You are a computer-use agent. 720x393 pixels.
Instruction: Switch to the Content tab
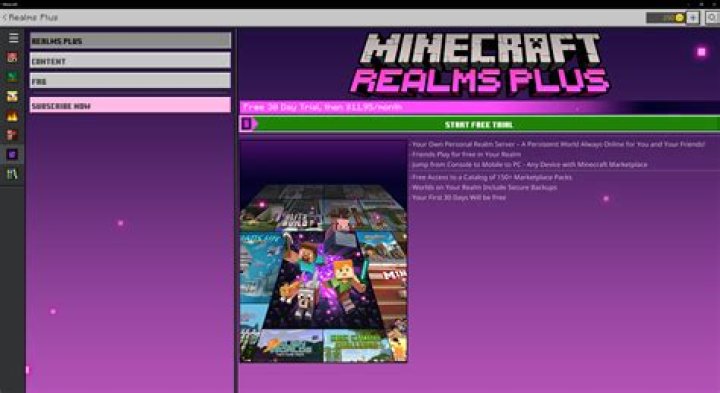tap(130, 61)
